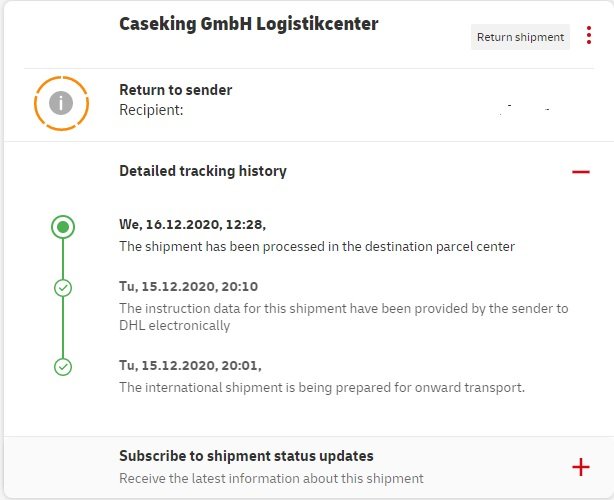Viewport: 614px width, 500px height.
Task: Click the green current-status circle marker
Action: 63,227
